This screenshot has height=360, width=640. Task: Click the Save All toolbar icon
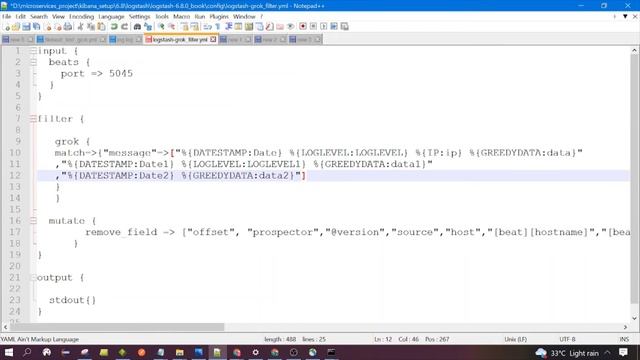pos(37,27)
